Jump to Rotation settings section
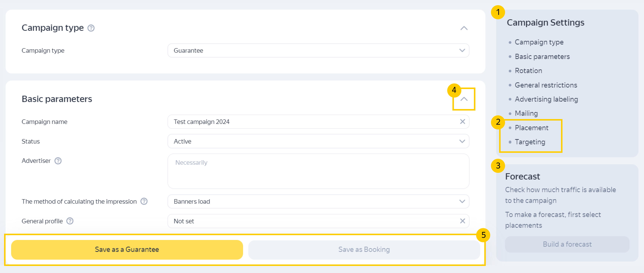 point(528,71)
